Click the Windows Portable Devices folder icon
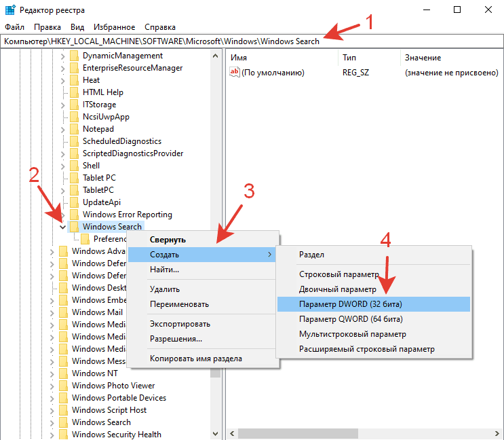 [63, 398]
